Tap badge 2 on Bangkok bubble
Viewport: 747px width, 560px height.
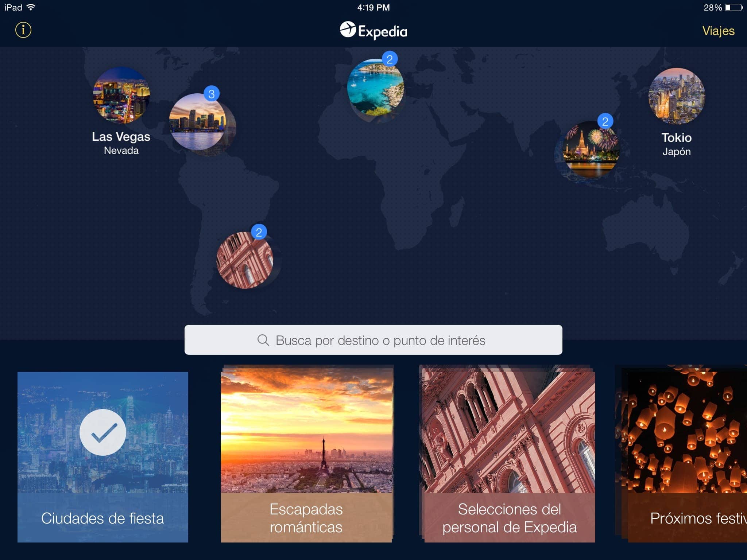coord(605,121)
